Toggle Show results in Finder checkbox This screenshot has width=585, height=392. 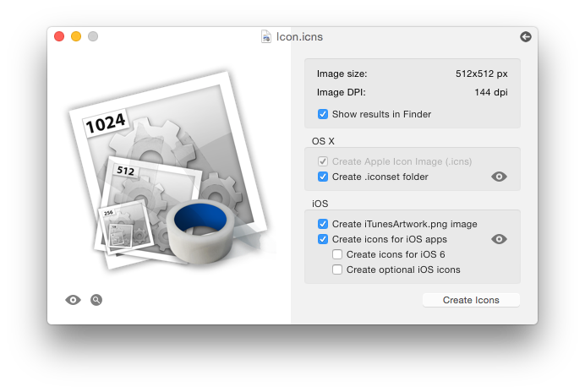323,114
